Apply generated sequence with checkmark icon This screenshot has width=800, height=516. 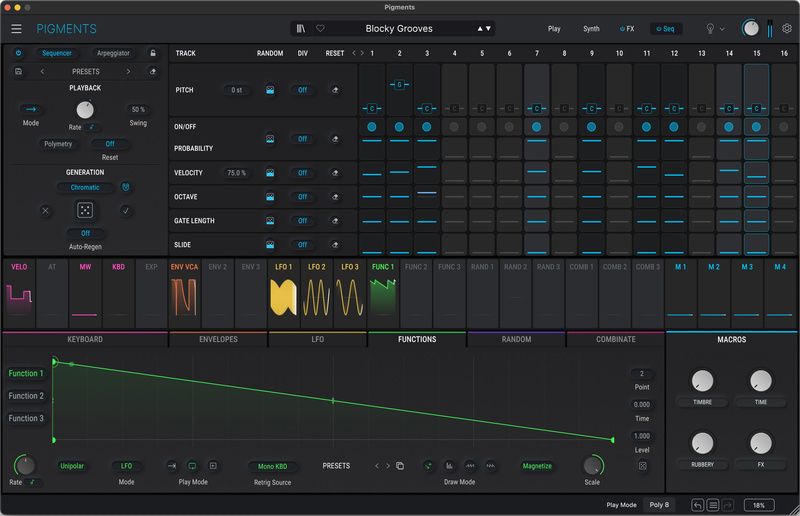tap(126, 210)
